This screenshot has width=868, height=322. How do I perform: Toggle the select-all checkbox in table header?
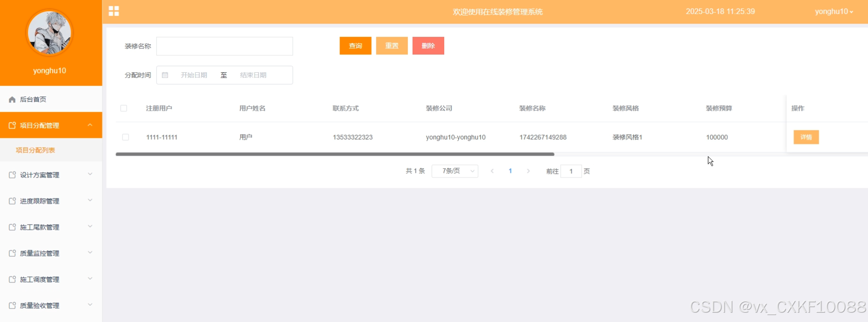(x=123, y=108)
